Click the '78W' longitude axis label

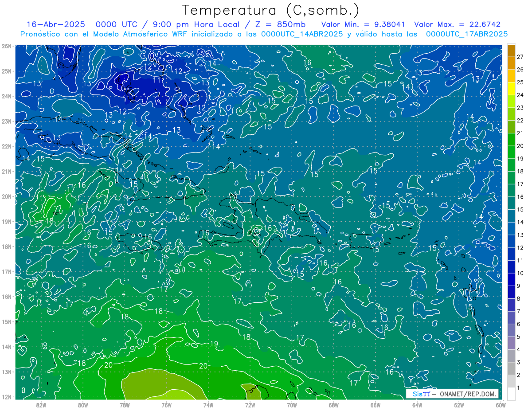pos(125,405)
